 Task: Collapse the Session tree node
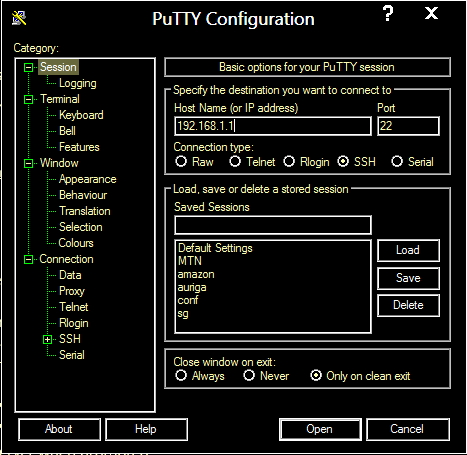[x=28, y=68]
